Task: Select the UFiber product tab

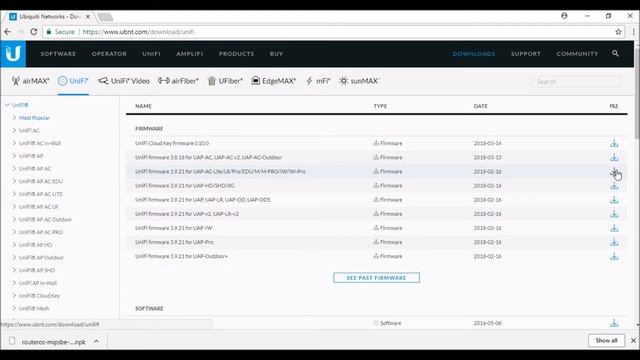Action: (225, 81)
